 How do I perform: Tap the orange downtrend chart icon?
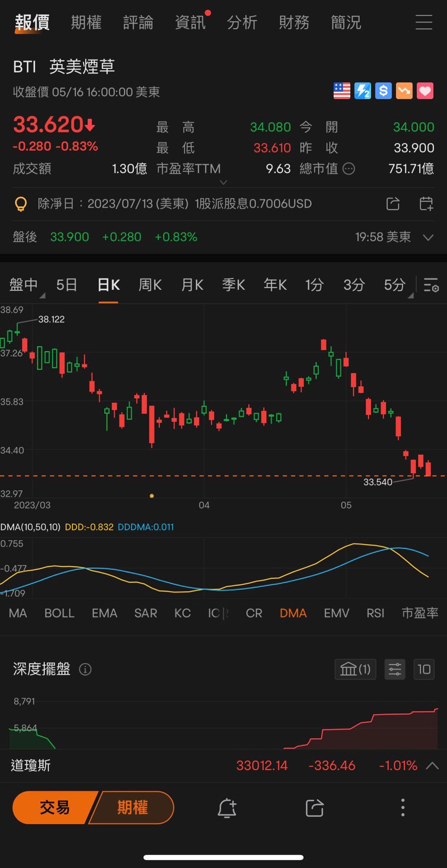pos(404,91)
